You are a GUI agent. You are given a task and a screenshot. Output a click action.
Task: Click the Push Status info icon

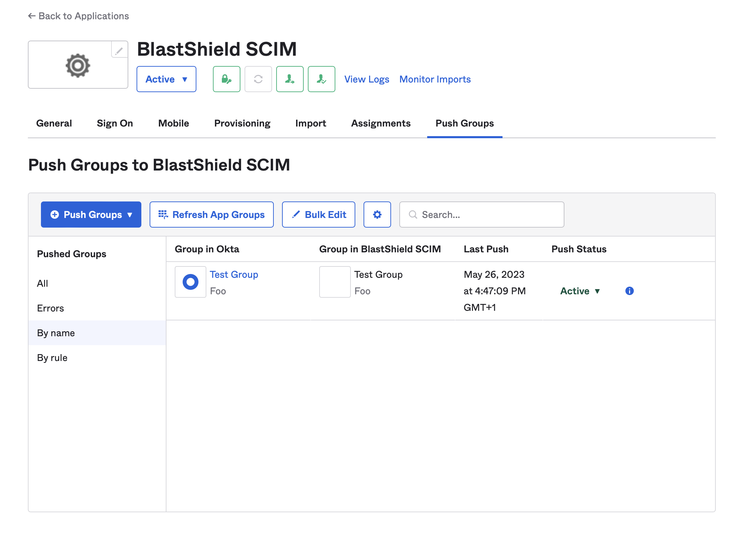[630, 291]
